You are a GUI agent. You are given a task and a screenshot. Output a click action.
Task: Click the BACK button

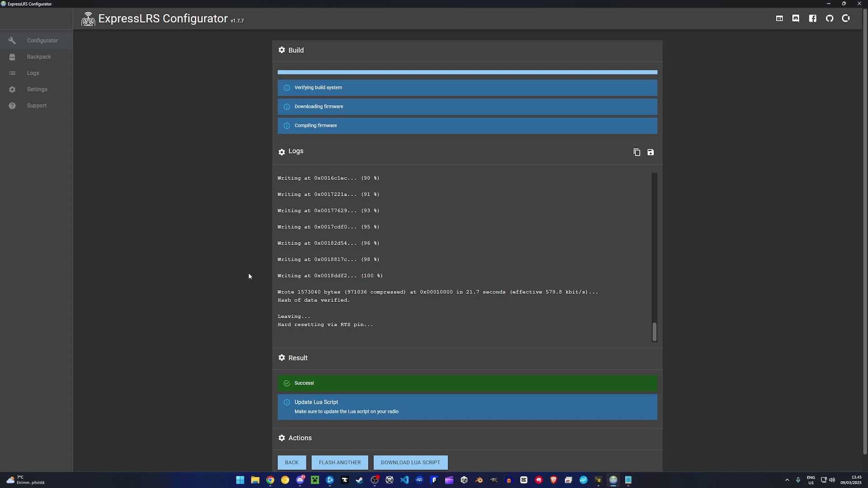click(292, 462)
